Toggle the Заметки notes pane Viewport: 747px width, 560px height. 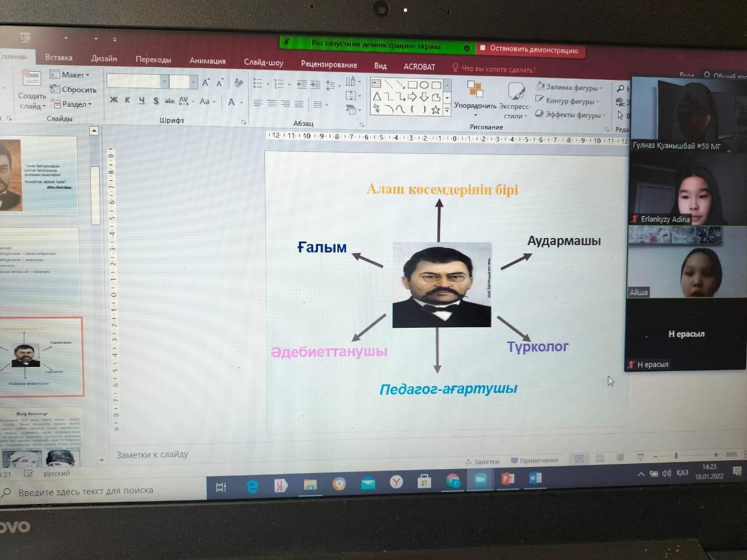pyautogui.click(x=482, y=461)
